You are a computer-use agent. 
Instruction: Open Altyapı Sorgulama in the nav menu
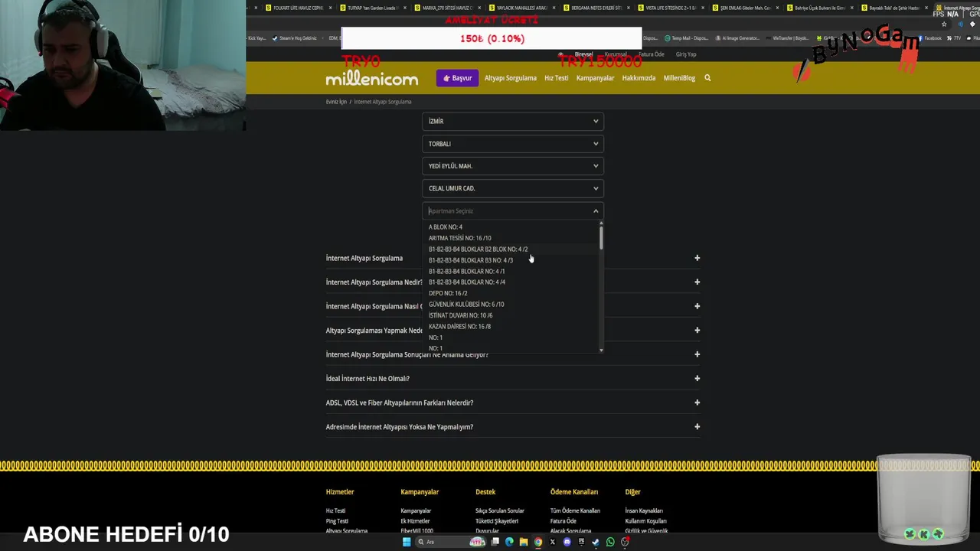(x=511, y=78)
